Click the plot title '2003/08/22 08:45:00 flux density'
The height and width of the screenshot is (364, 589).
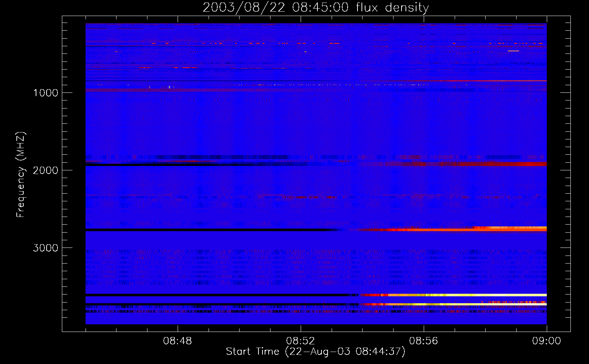[316, 8]
